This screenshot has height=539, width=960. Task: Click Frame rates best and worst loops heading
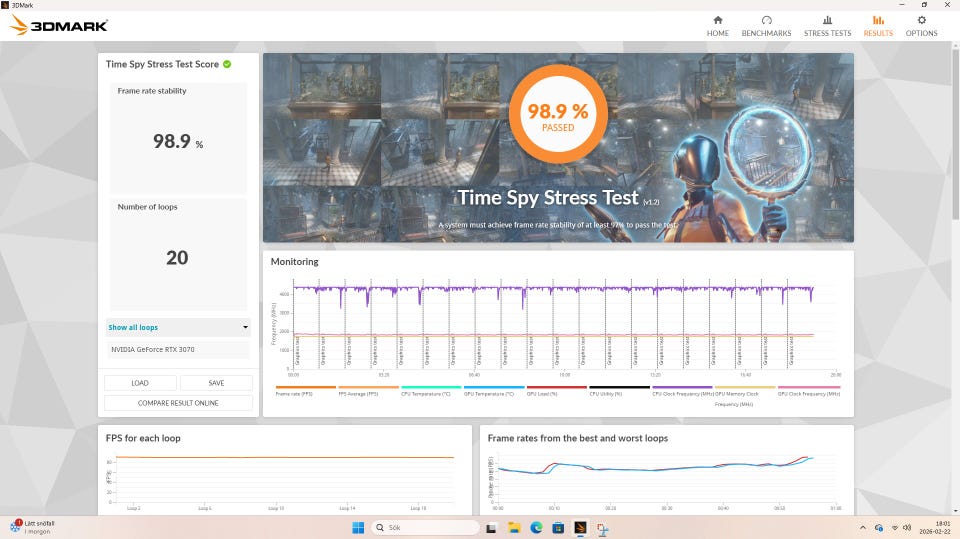(x=577, y=438)
